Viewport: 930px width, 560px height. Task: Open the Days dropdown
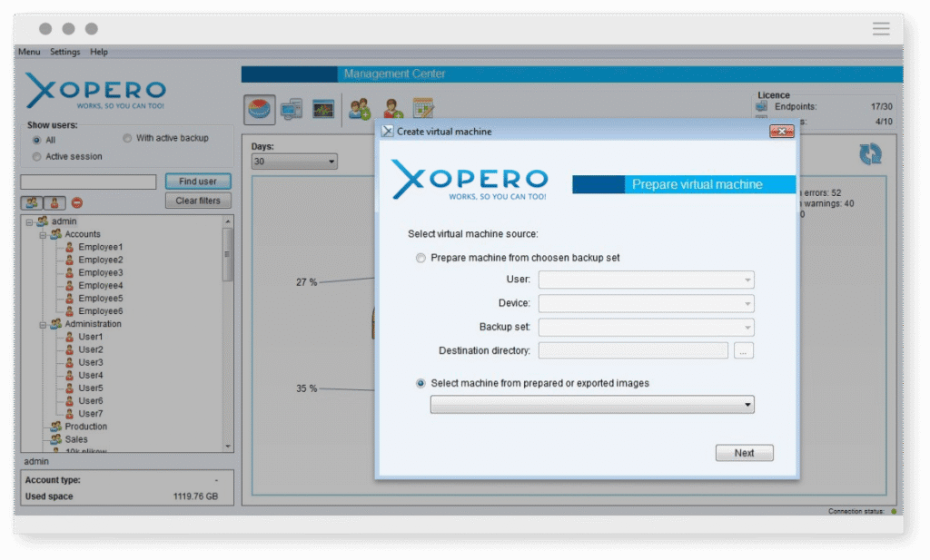click(294, 162)
